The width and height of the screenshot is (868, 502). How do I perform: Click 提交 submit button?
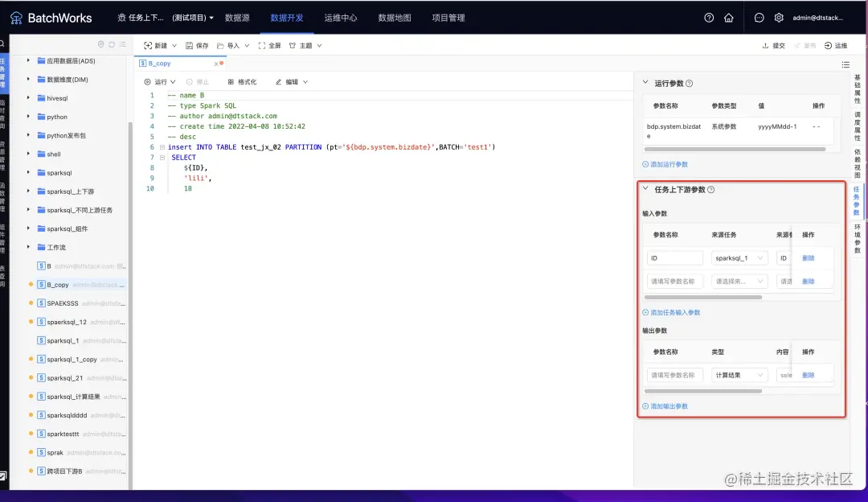point(774,45)
